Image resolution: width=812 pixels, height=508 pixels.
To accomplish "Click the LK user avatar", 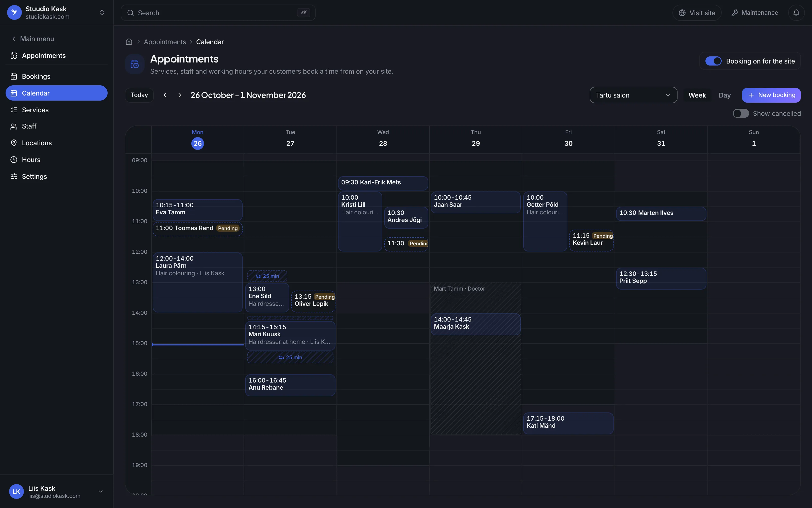I will 16,491.
